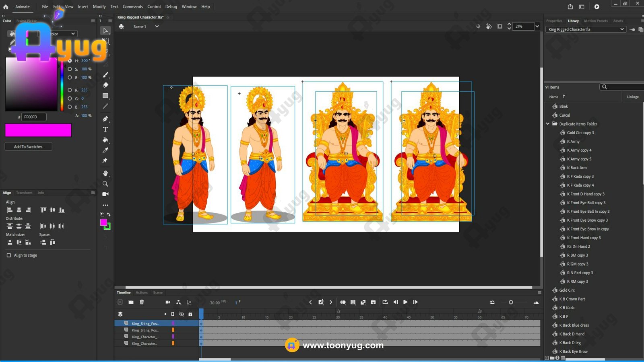644x362 pixels.
Task: Click the magenta color preview swatch
Action: (38, 130)
